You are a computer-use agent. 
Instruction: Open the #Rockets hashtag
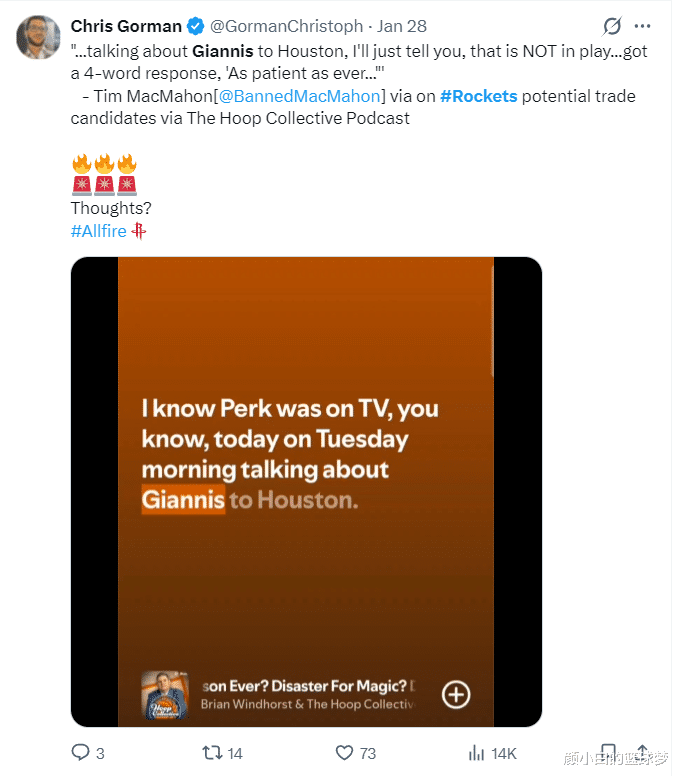click(x=478, y=96)
